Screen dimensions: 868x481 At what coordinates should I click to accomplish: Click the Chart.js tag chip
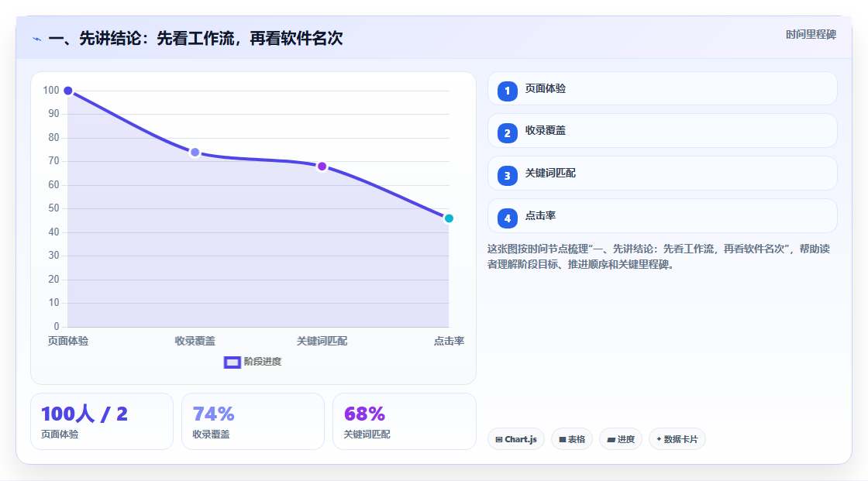coord(516,439)
